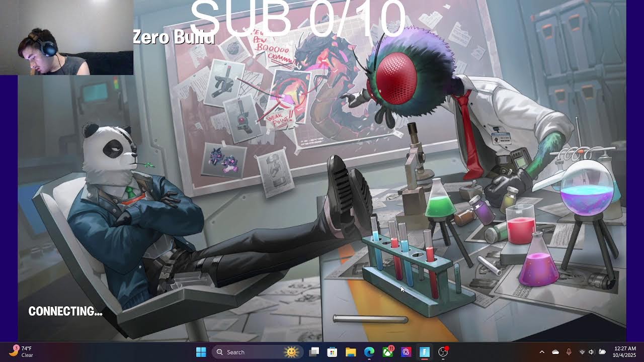Show hidden system tray icons
This screenshot has width=644, height=362.
click(542, 352)
